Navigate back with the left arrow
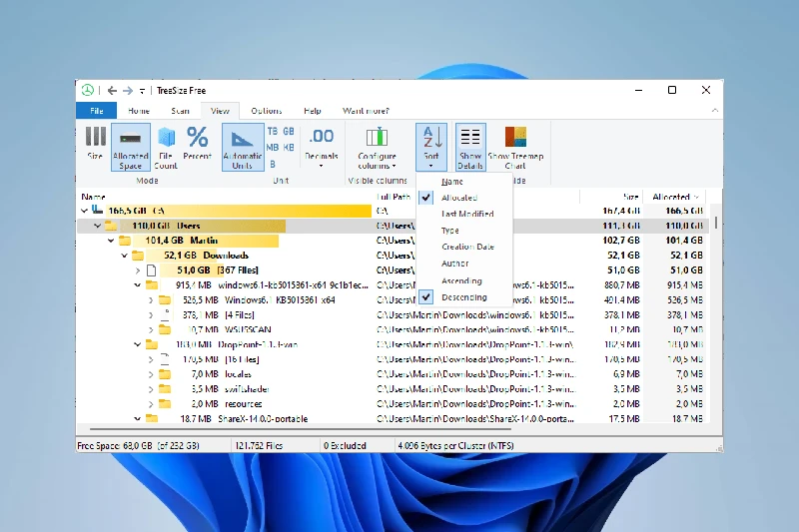The height and width of the screenshot is (532, 799). [x=112, y=91]
